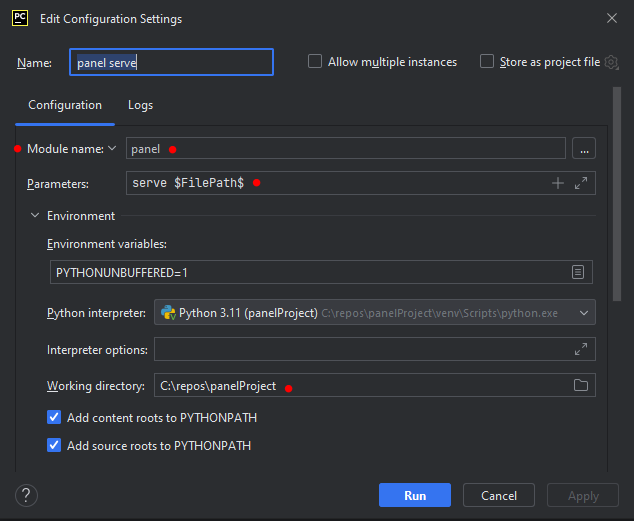Click the Python interpreter label
The width and height of the screenshot is (634, 521).
[96, 313]
